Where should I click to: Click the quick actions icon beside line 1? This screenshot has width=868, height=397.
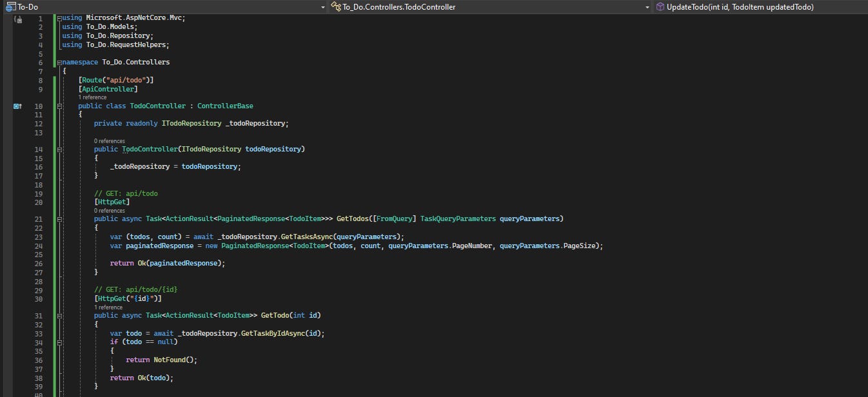point(17,19)
